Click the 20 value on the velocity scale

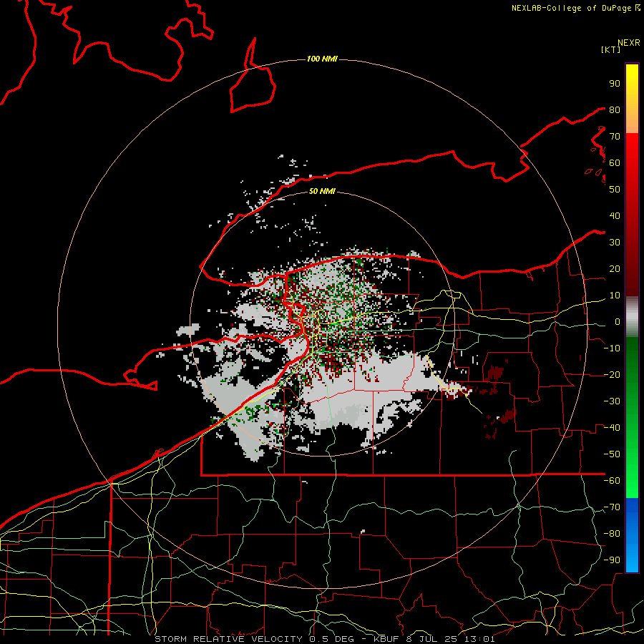[x=615, y=268]
